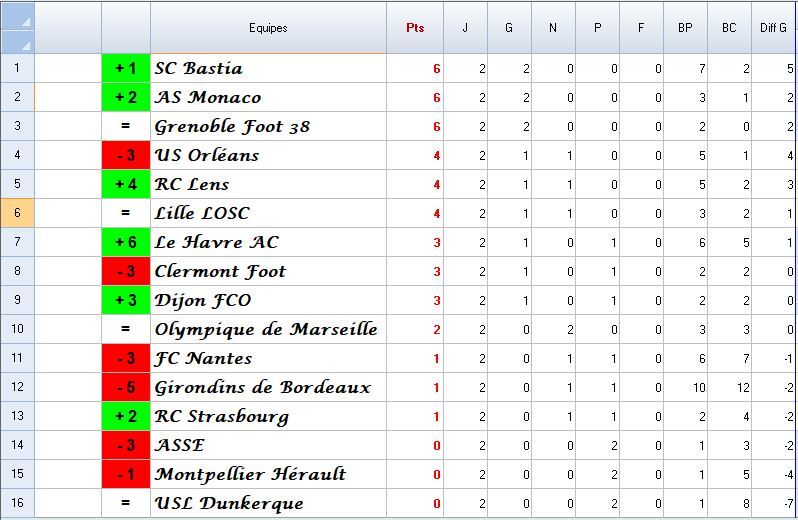
Task: Click the BP column header
Action: pyautogui.click(x=685, y=28)
